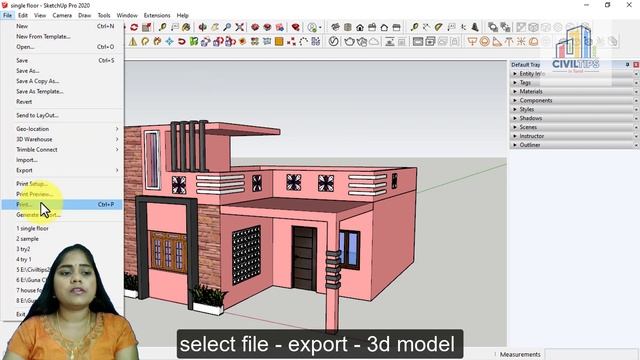Start V-Ray interactive render teapot icon
Viewport: 640px width, 360px height.
(x=362, y=41)
